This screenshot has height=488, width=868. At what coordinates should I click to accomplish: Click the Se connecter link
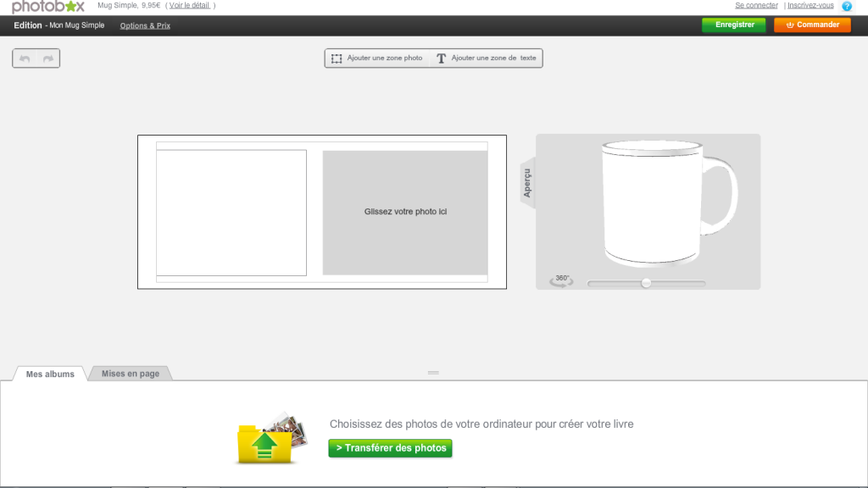tap(756, 5)
